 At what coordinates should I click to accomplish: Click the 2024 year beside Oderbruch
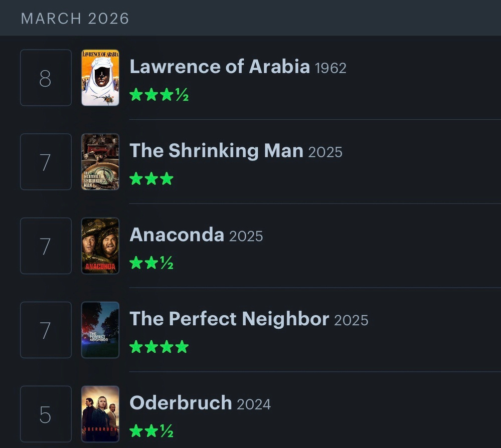pos(254,404)
